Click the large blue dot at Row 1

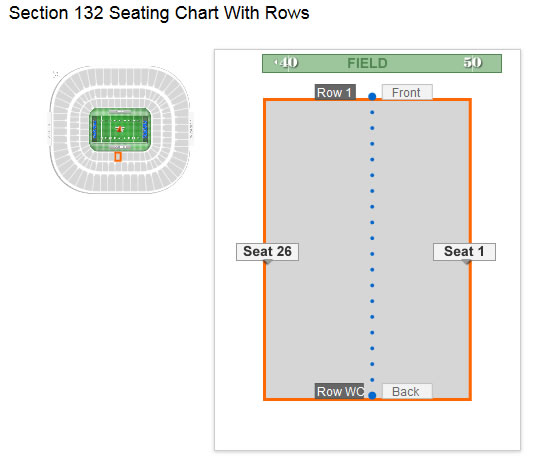click(372, 97)
